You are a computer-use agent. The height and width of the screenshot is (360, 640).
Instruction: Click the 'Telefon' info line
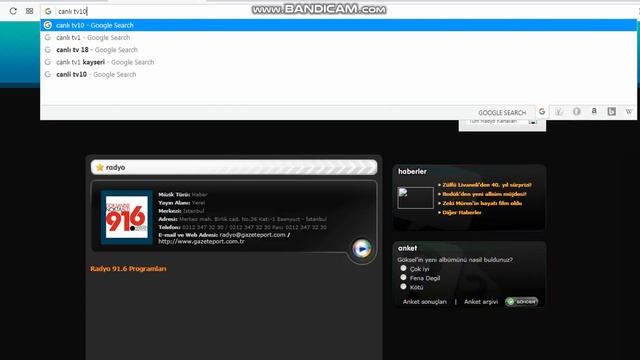coord(242,227)
